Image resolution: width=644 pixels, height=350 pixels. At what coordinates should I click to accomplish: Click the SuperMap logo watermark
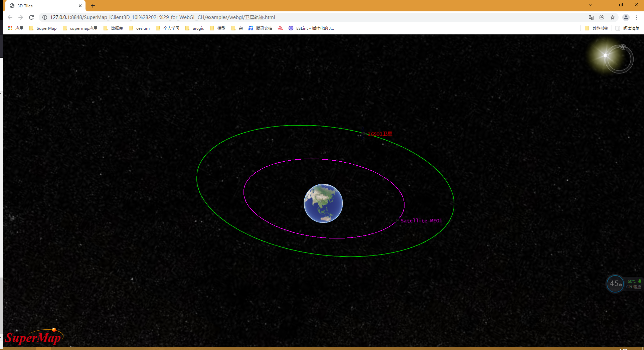click(33, 337)
